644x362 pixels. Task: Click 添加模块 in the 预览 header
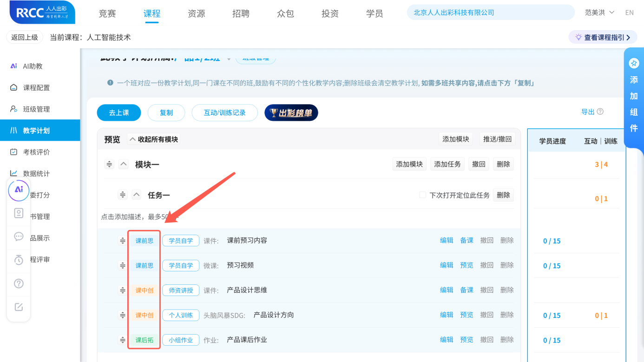tap(456, 139)
